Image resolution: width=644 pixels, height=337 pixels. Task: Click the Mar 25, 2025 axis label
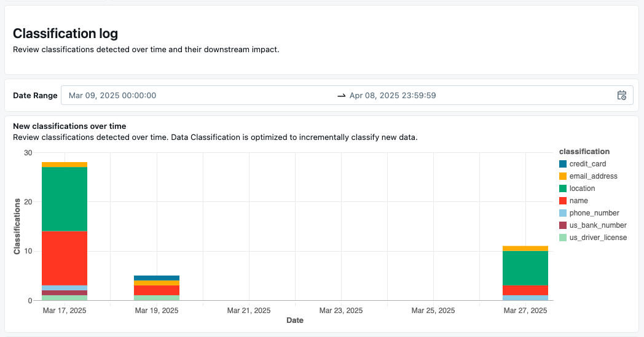click(x=433, y=311)
